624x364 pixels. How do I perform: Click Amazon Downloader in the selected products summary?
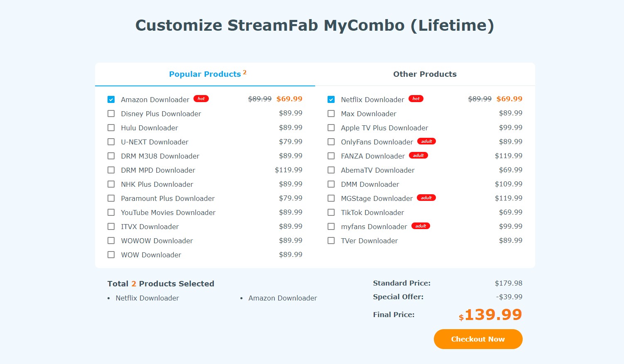[x=282, y=298]
